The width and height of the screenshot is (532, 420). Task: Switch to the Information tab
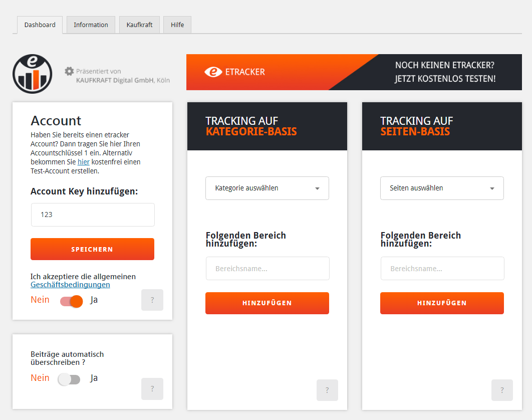click(91, 25)
